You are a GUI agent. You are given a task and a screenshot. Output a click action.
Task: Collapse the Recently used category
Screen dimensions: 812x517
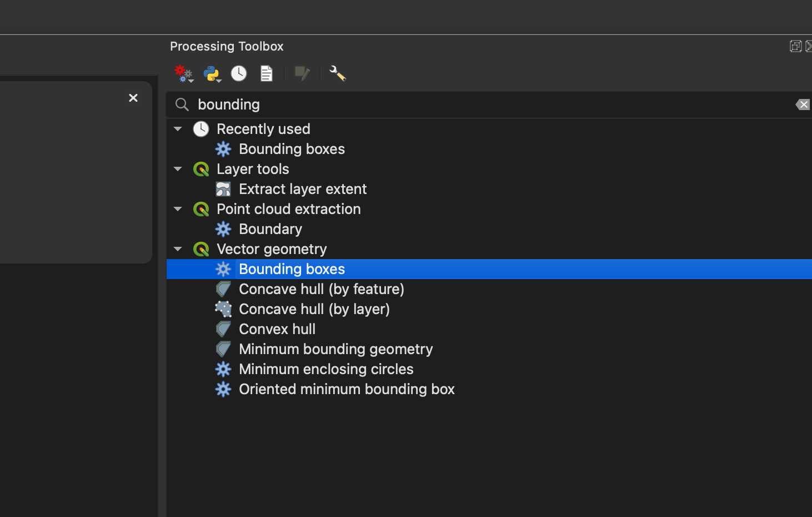(178, 128)
